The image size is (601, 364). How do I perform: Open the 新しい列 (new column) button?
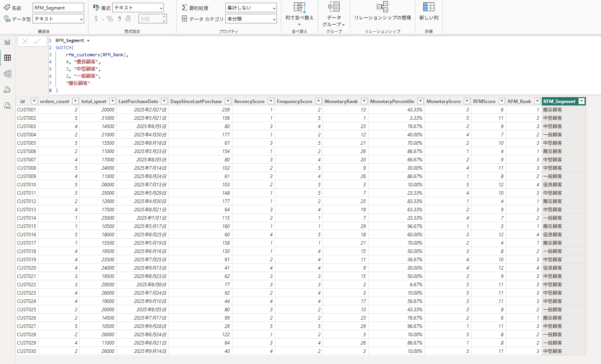[x=428, y=11]
